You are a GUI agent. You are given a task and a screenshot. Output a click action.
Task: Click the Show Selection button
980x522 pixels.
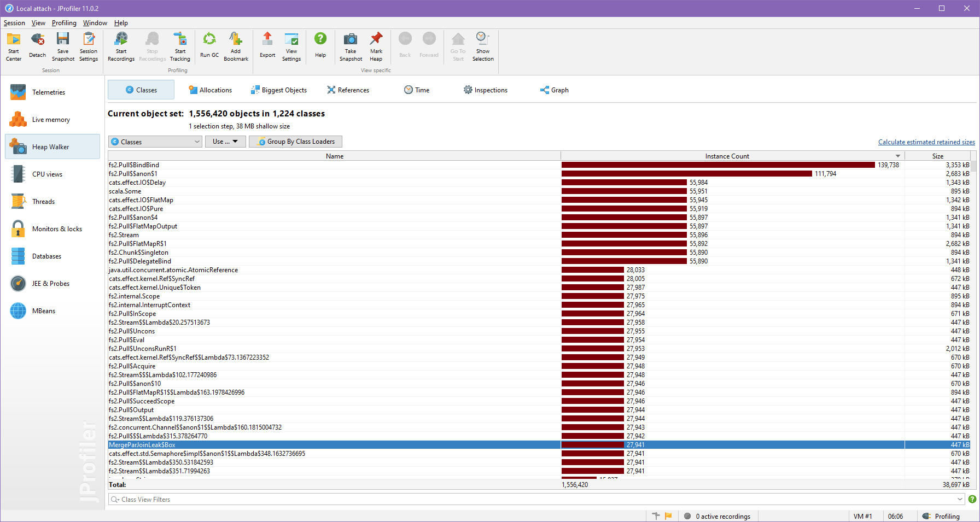click(x=483, y=46)
